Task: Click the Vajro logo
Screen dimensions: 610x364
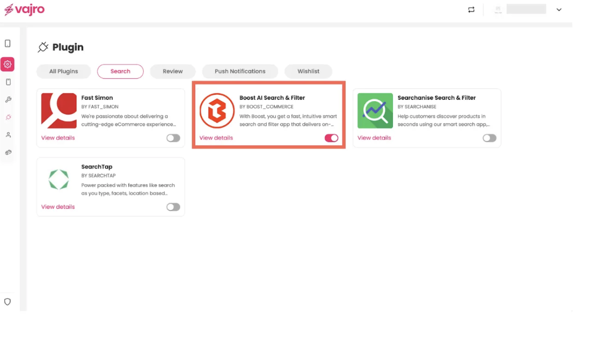Action: tap(24, 10)
